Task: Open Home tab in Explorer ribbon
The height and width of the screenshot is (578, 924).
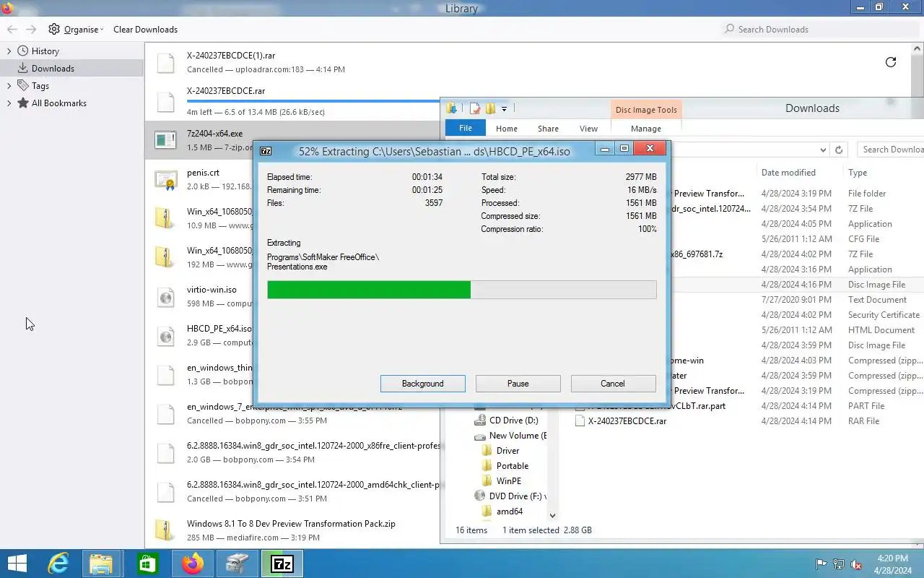Action: tap(507, 129)
